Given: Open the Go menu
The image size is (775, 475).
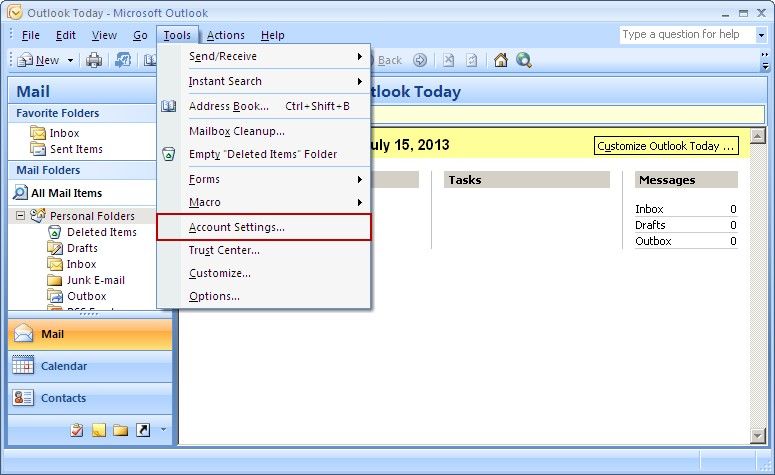Looking at the screenshot, I should coord(140,35).
